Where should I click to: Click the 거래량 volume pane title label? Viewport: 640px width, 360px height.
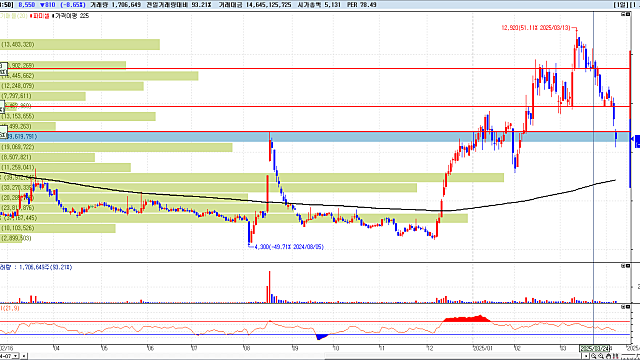tap(36, 267)
